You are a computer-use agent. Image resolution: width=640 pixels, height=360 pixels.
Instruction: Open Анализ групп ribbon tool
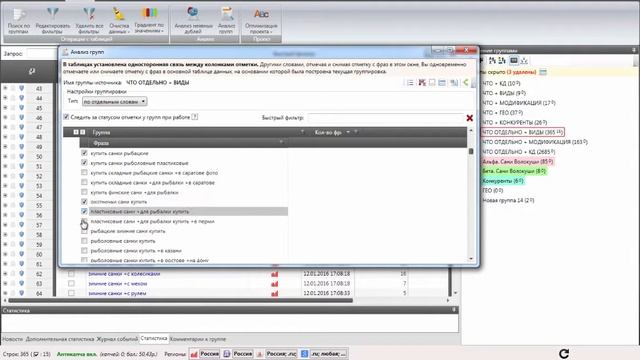pyautogui.click(x=227, y=21)
